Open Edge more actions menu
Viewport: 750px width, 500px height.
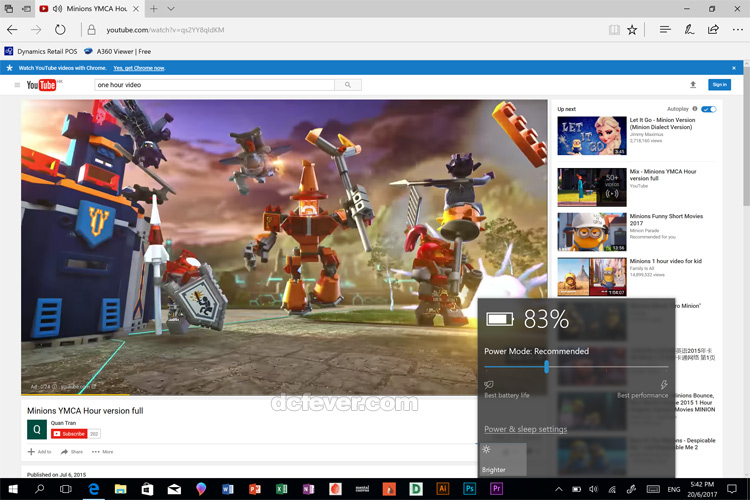click(x=738, y=30)
